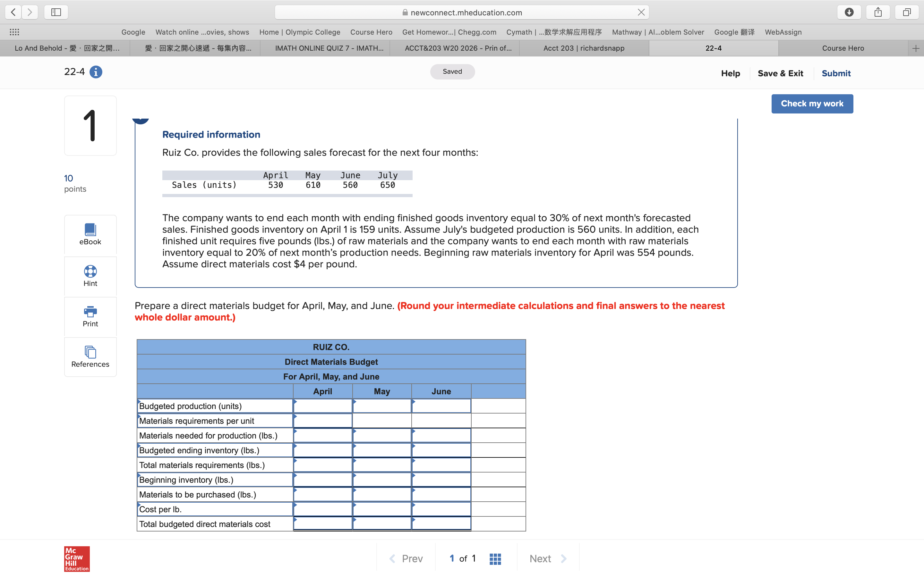The width and height of the screenshot is (924, 577).
Task: Open dropdown for Budgeted ending inventory label
Action: 215,450
